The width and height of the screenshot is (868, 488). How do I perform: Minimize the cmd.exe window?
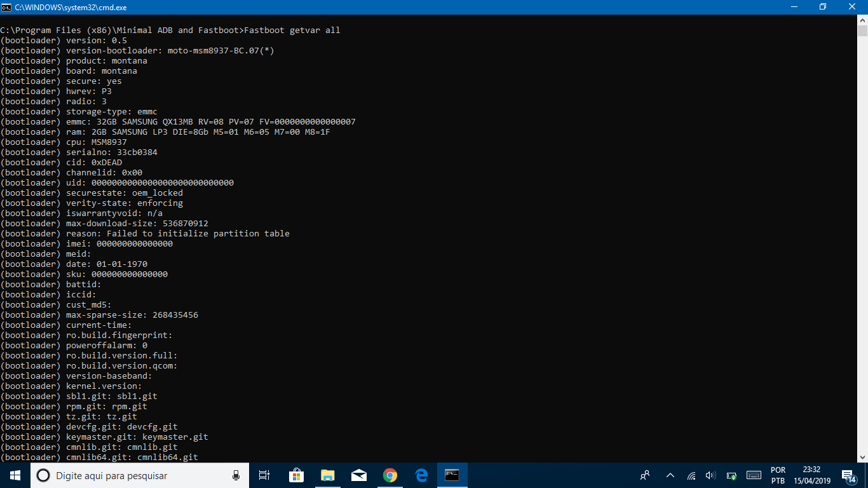(794, 6)
